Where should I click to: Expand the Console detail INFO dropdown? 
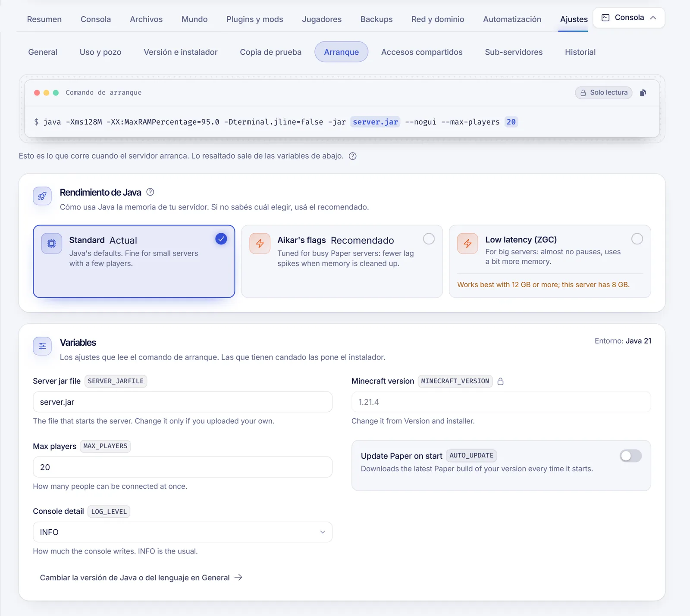click(x=182, y=532)
